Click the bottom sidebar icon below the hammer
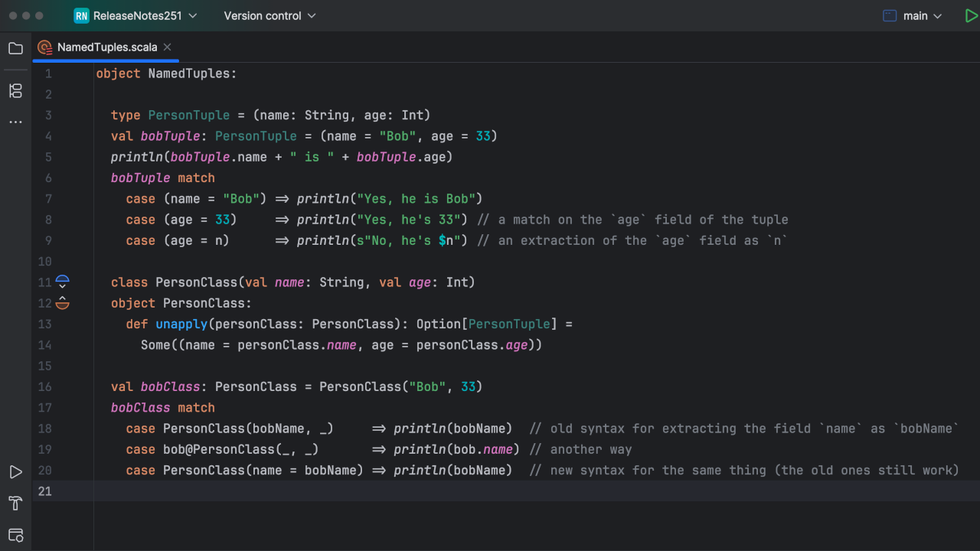The width and height of the screenshot is (980, 551). [x=15, y=534]
